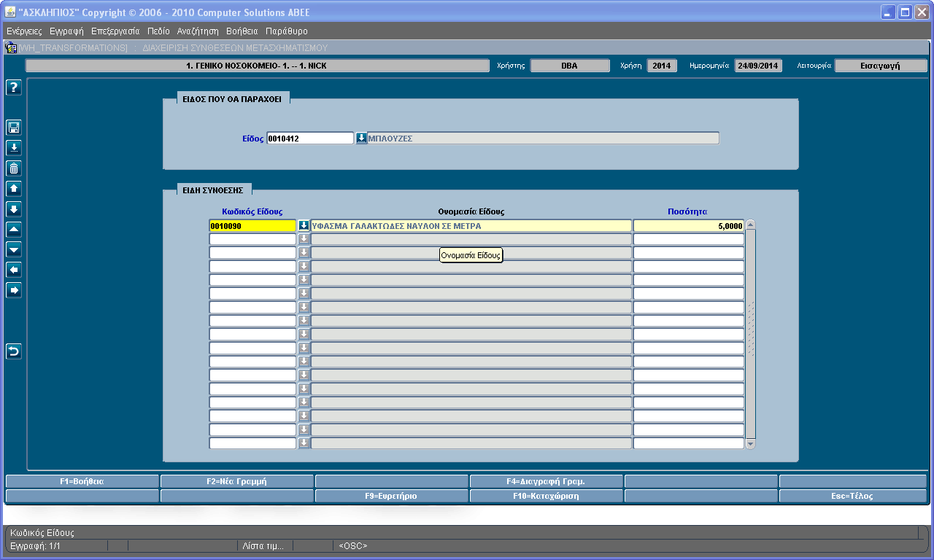This screenshot has width=934, height=560.
Task: Open the Παράθυρο menu
Action: click(x=287, y=31)
